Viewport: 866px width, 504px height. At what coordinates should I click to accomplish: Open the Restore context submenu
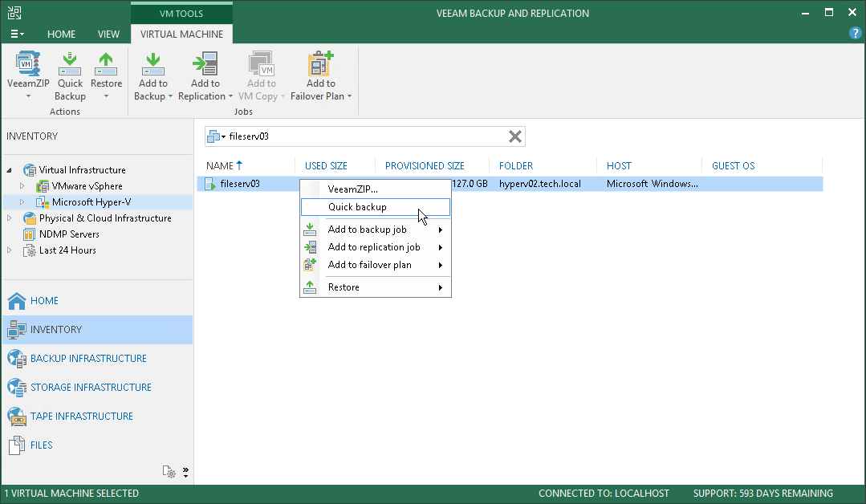pyautogui.click(x=376, y=287)
